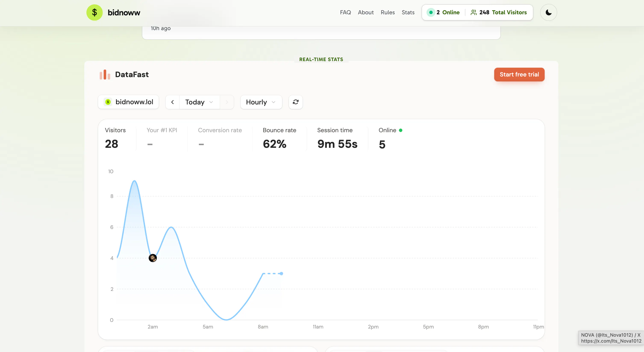This screenshot has height=352, width=644.
Task: Click the 2 Online counter
Action: 448,12
